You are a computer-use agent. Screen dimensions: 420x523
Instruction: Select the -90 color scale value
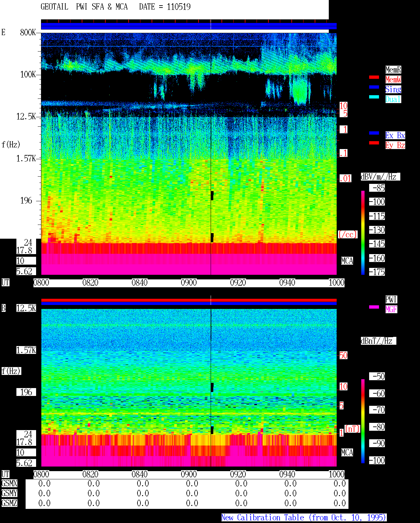377,443
